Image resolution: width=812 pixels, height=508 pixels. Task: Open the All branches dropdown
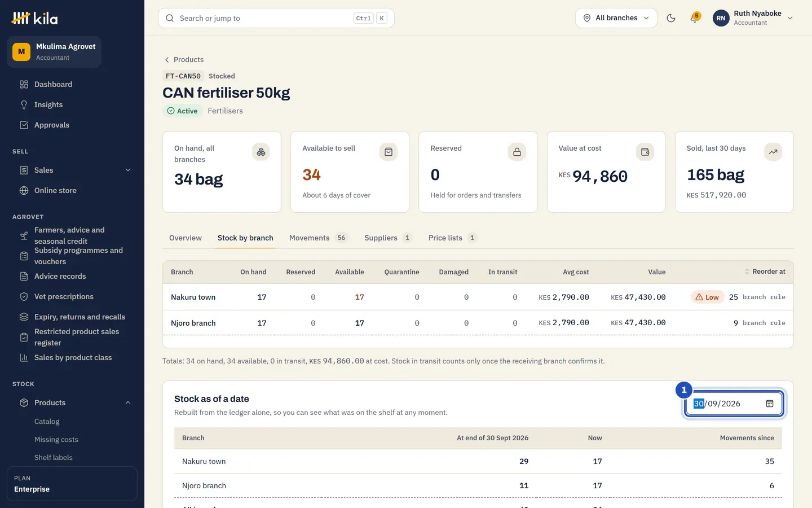616,18
